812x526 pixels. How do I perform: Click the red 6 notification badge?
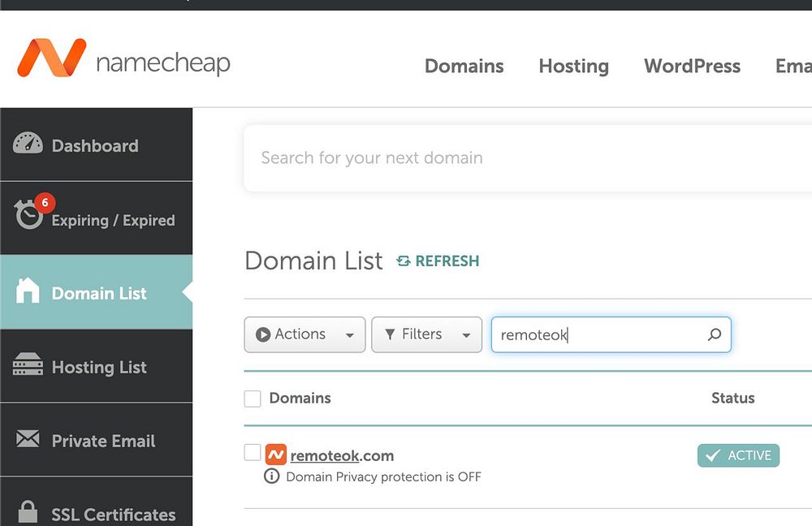[x=45, y=202]
